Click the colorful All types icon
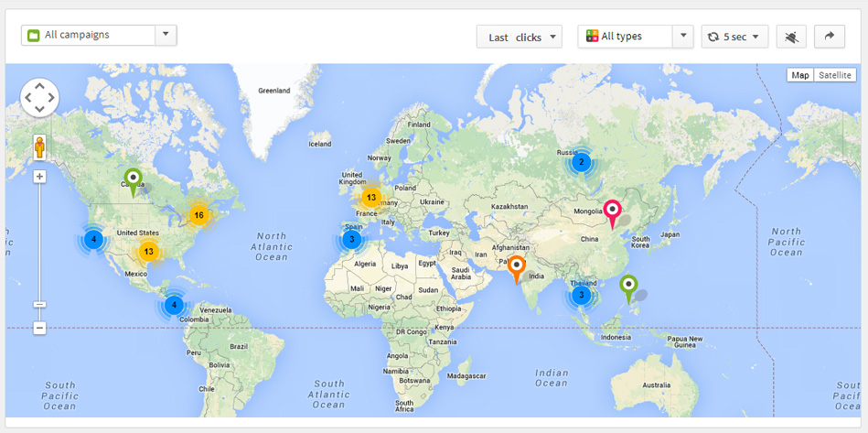Viewport: 868px width, 433px height. (593, 37)
